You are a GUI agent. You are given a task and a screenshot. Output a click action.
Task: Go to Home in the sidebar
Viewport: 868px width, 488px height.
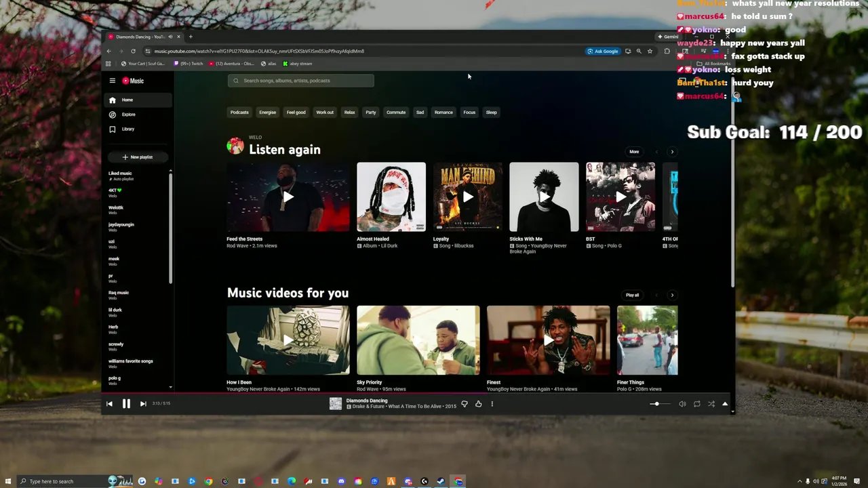(139, 100)
